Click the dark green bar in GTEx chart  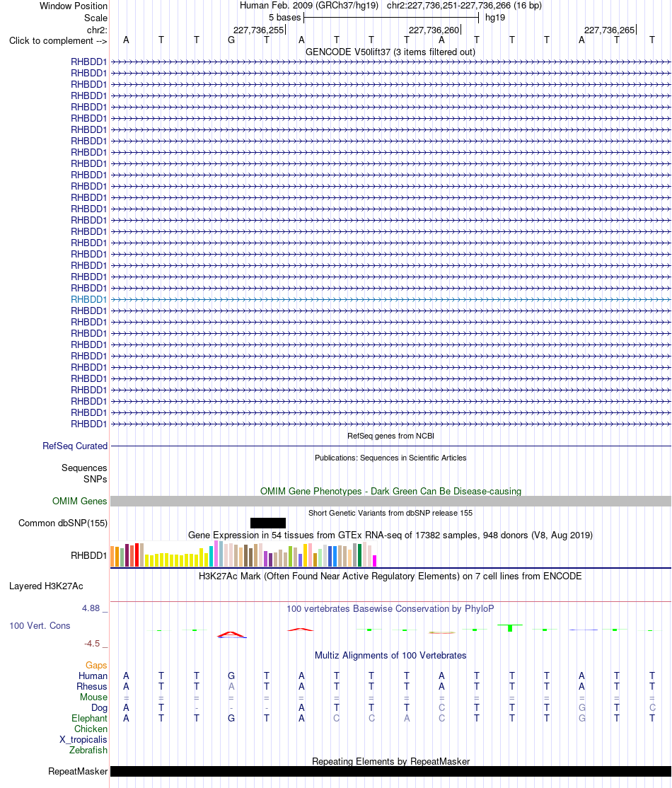click(360, 555)
